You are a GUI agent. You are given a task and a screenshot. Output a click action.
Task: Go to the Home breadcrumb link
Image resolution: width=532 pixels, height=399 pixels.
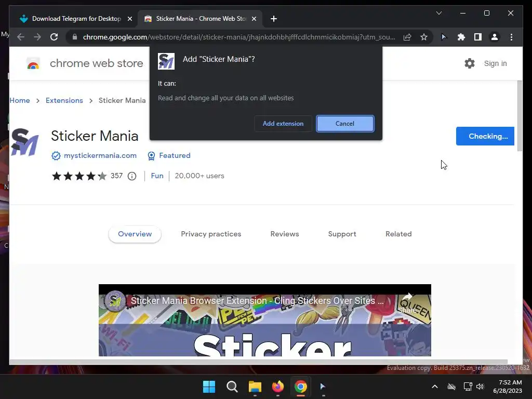click(x=20, y=100)
